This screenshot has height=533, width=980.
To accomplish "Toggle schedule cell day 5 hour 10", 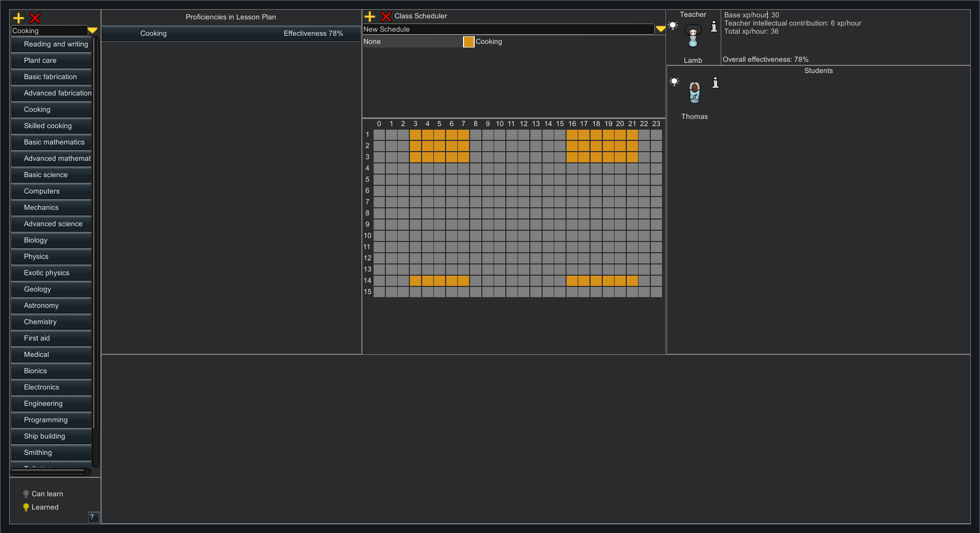I will click(500, 180).
